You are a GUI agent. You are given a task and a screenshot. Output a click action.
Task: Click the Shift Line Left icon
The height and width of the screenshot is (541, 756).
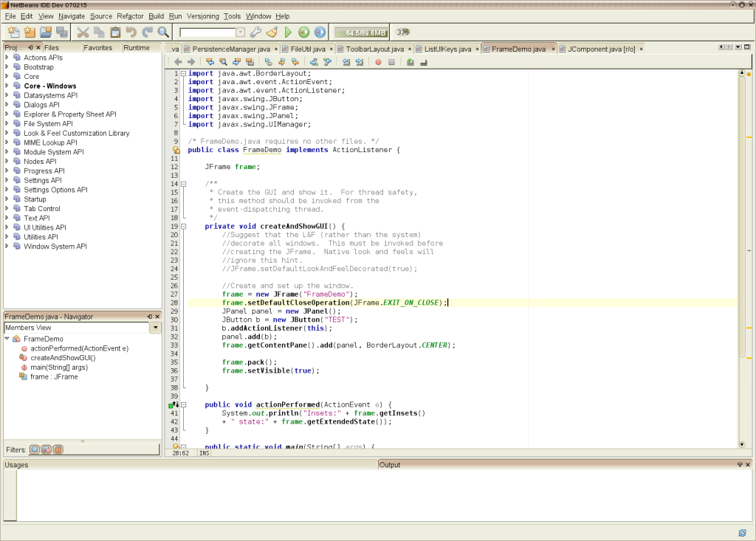[346, 62]
